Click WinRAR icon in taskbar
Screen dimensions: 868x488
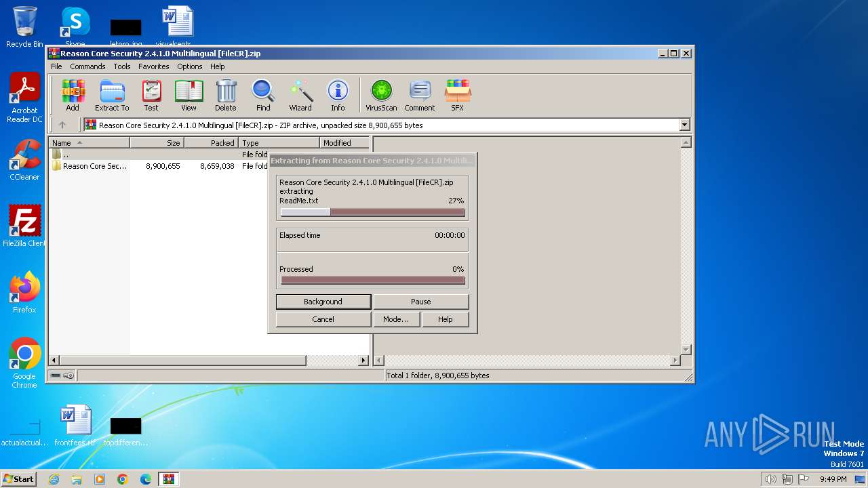point(169,479)
